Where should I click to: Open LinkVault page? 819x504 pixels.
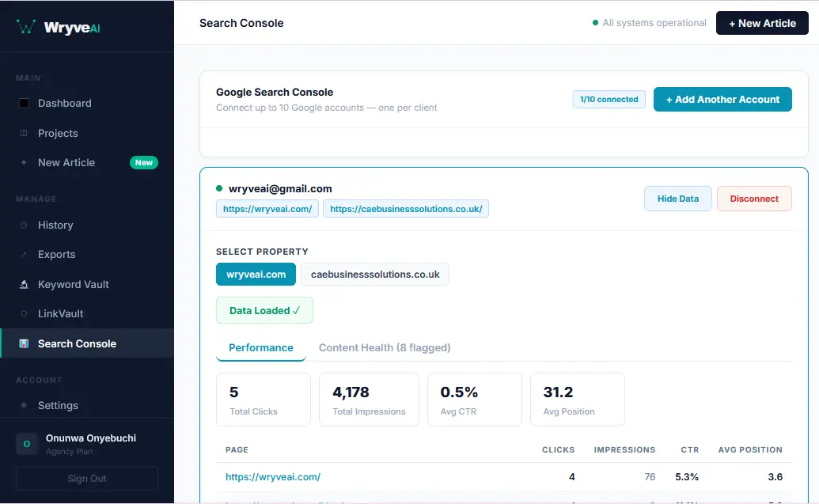pos(87,313)
